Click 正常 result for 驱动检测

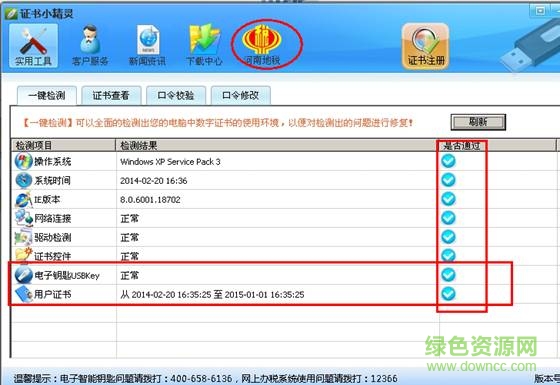129,238
